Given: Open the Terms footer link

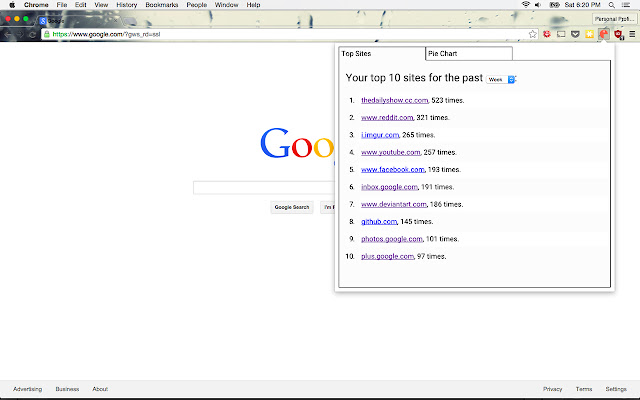Looking at the screenshot, I should pyautogui.click(x=584, y=389).
